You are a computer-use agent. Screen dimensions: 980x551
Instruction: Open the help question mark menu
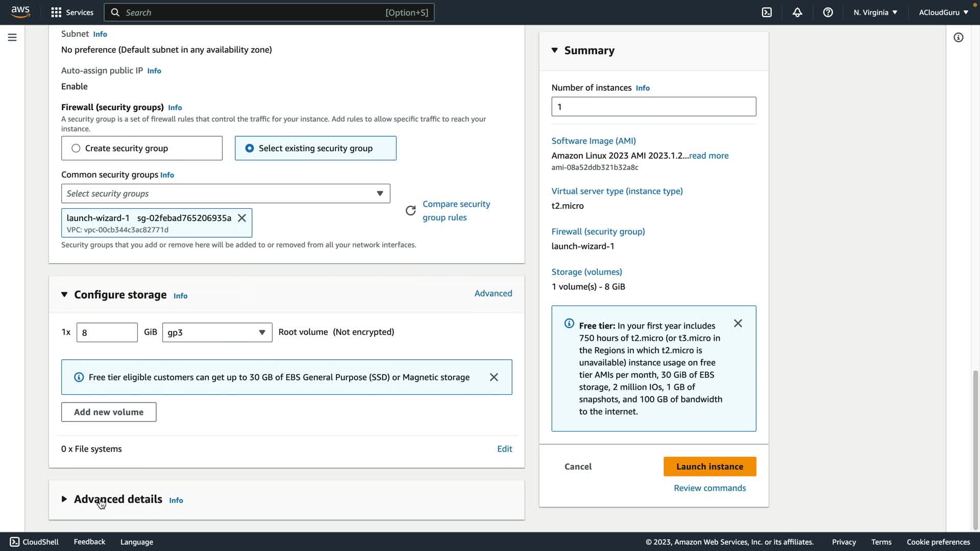[x=828, y=12]
